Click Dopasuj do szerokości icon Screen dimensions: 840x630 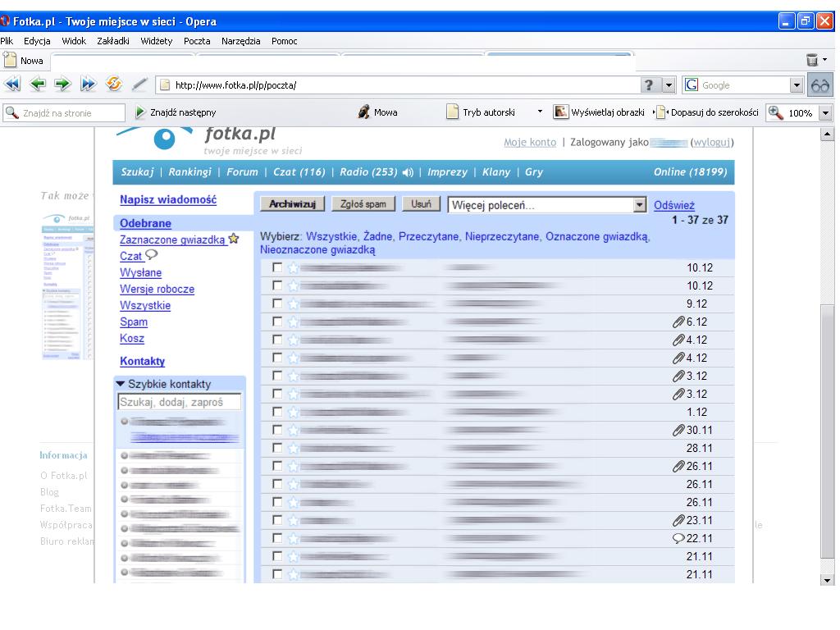(661, 112)
